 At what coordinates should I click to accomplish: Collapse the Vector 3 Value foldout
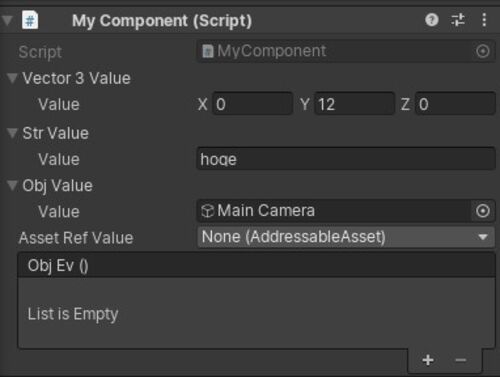click(x=12, y=78)
